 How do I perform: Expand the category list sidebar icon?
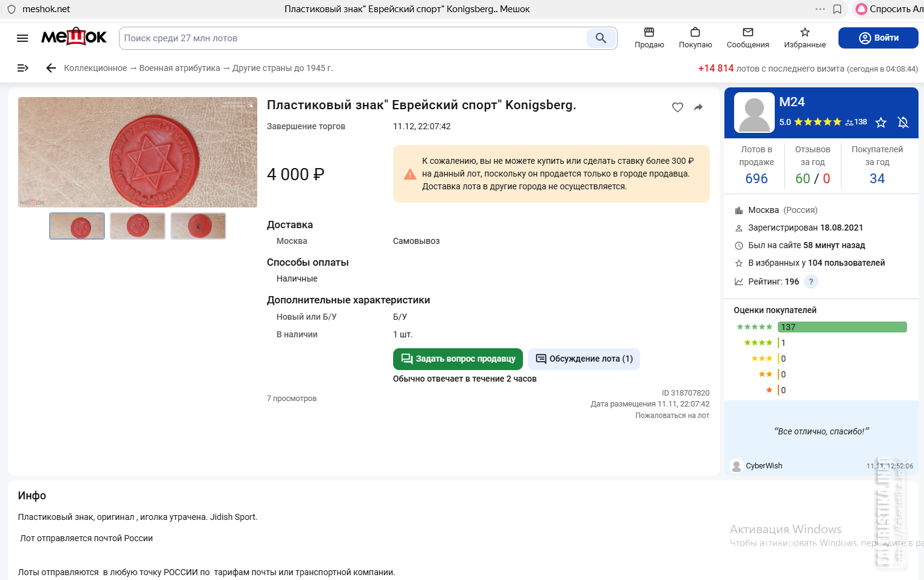click(x=23, y=68)
